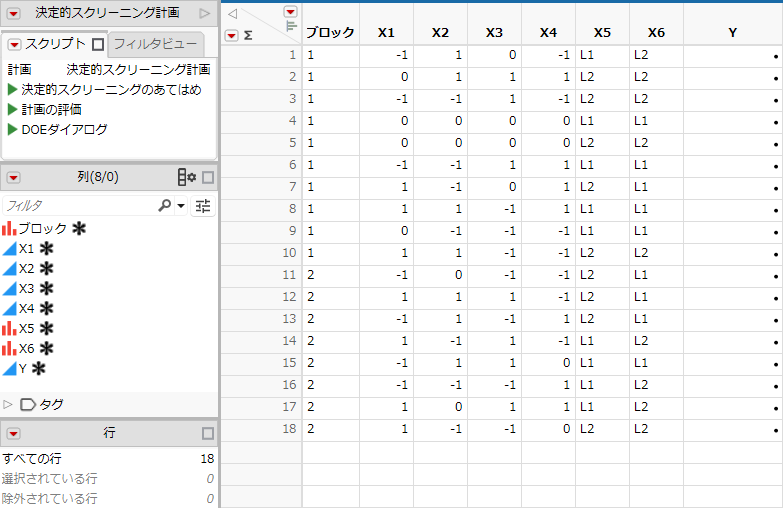Click the nominal icon of ブロック column

[9, 228]
